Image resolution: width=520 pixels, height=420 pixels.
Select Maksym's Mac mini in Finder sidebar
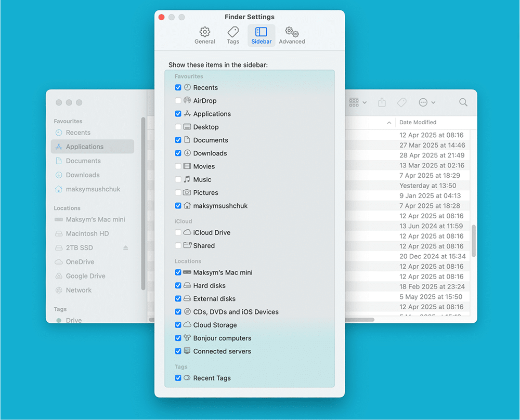[x=92, y=219]
